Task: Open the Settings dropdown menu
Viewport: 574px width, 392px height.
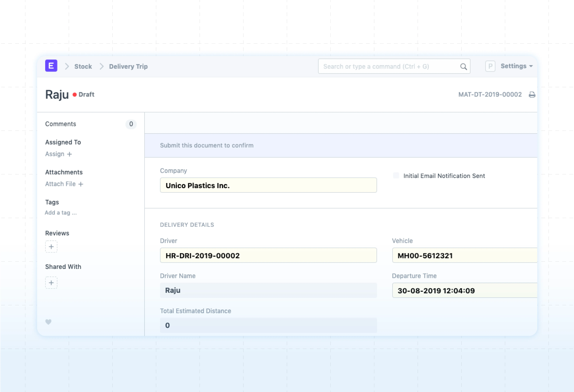Action: 516,66
